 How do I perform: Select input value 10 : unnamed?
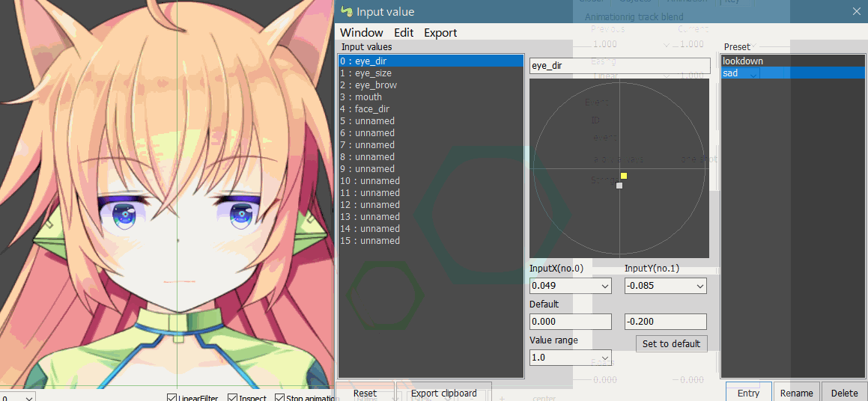click(x=431, y=181)
